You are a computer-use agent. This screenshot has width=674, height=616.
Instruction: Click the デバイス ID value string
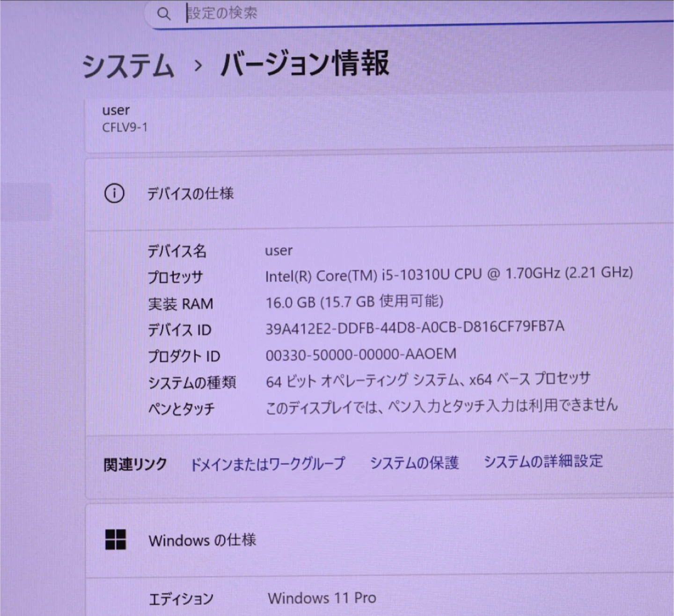[415, 327]
